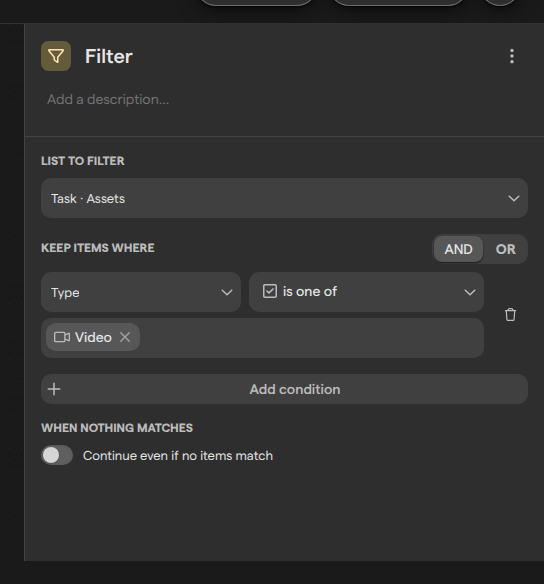Remove the Video tag with its X
This screenshot has width=544, height=584.
125,337
